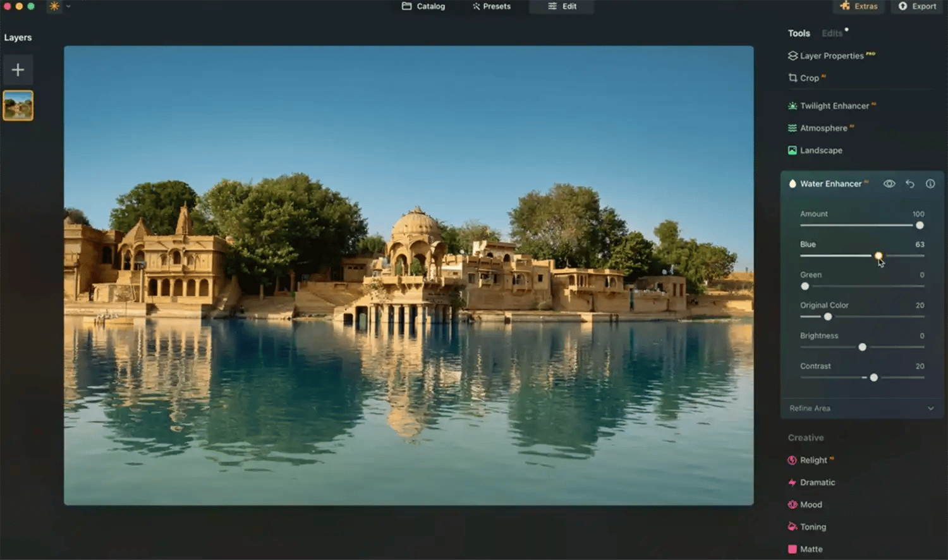Click the Water Enhancer droplet icon
Screen dimensions: 948x560
(793, 184)
